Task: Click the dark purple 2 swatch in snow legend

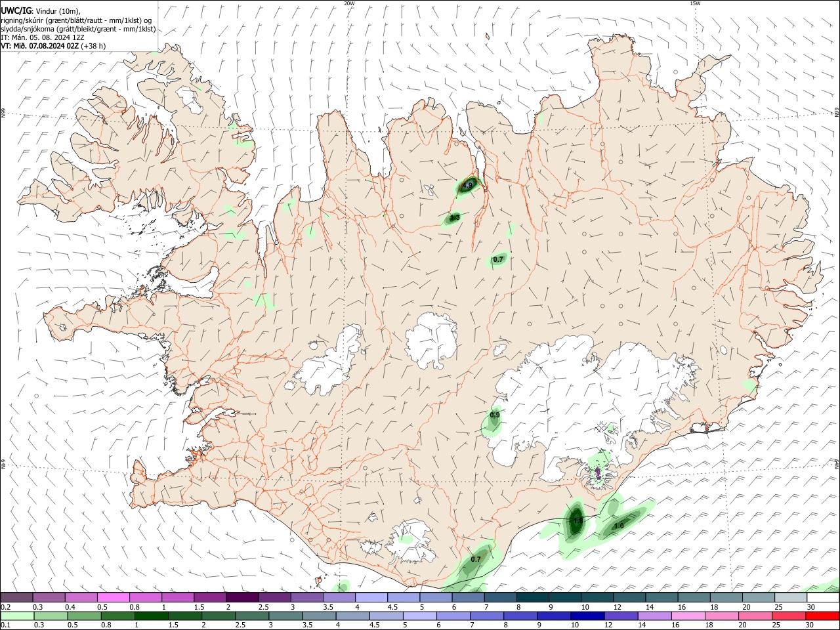Action: (x=242, y=597)
